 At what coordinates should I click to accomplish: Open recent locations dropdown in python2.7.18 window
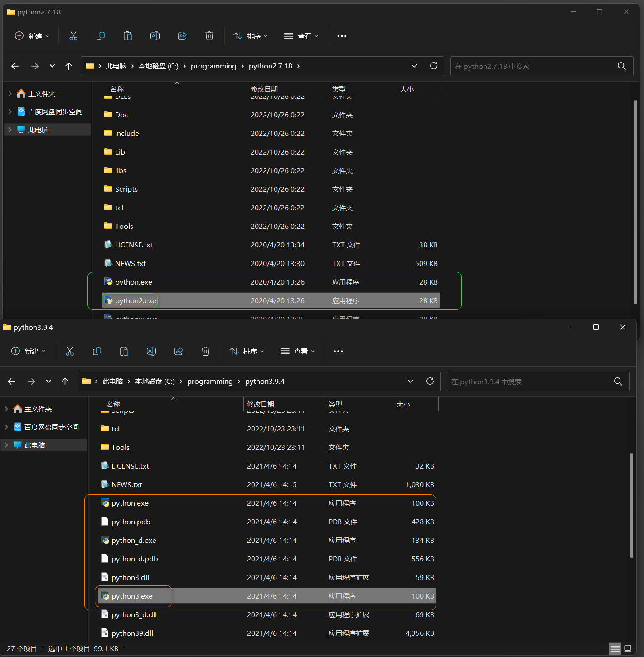tap(53, 66)
